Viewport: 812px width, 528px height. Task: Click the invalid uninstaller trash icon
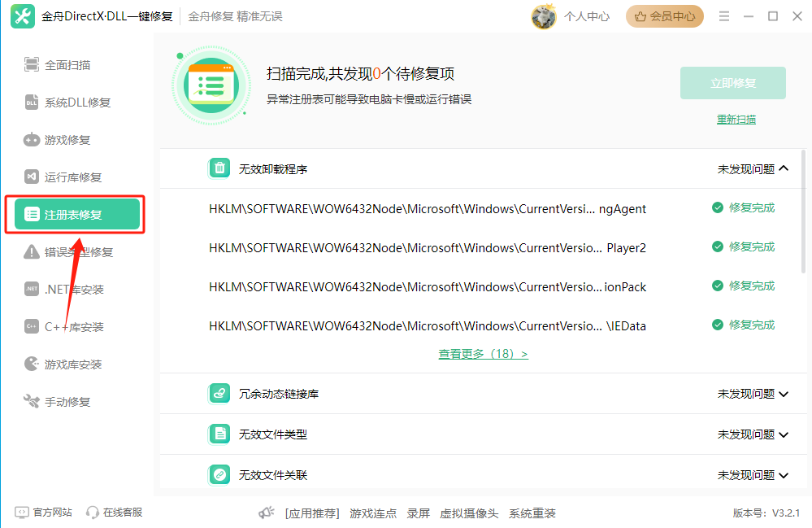[219, 168]
